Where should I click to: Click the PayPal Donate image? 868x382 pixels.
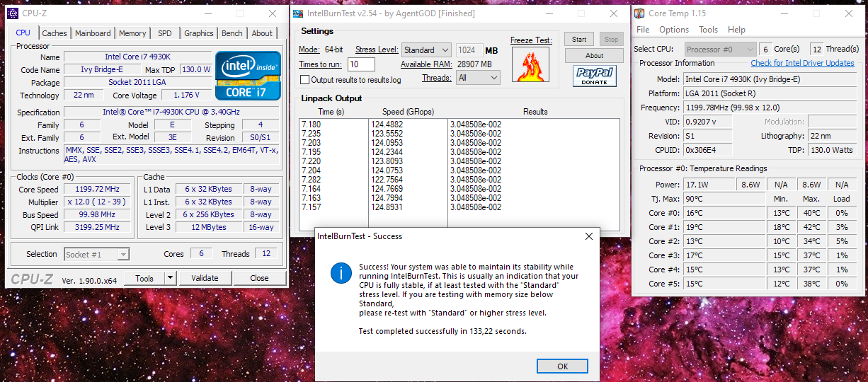pyautogui.click(x=594, y=76)
